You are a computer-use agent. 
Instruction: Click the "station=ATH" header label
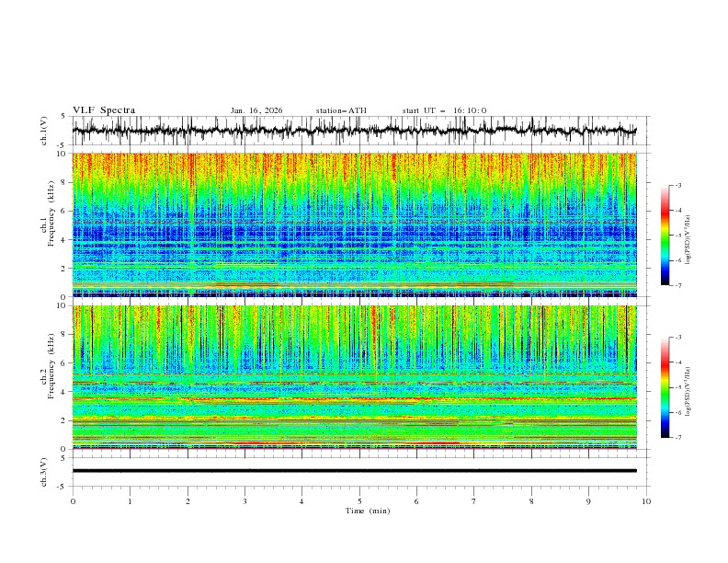click(x=341, y=110)
